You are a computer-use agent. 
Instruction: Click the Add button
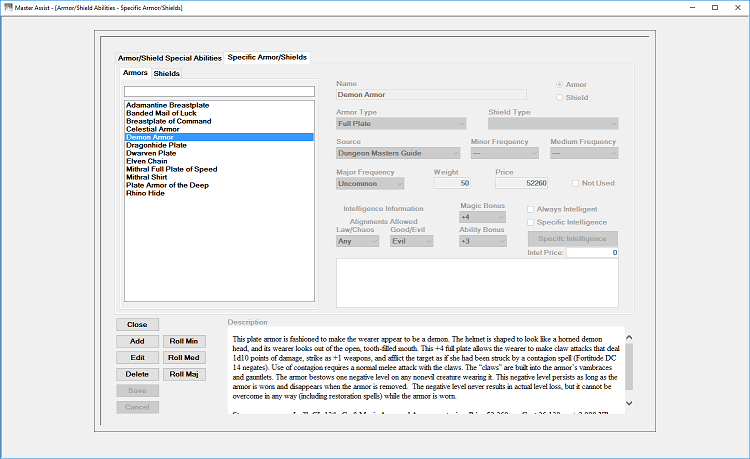coord(137,341)
